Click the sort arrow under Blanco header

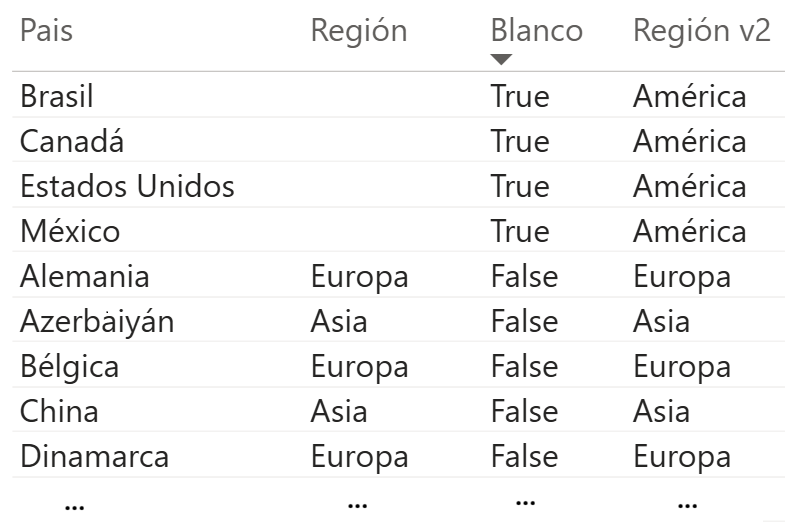(501, 59)
